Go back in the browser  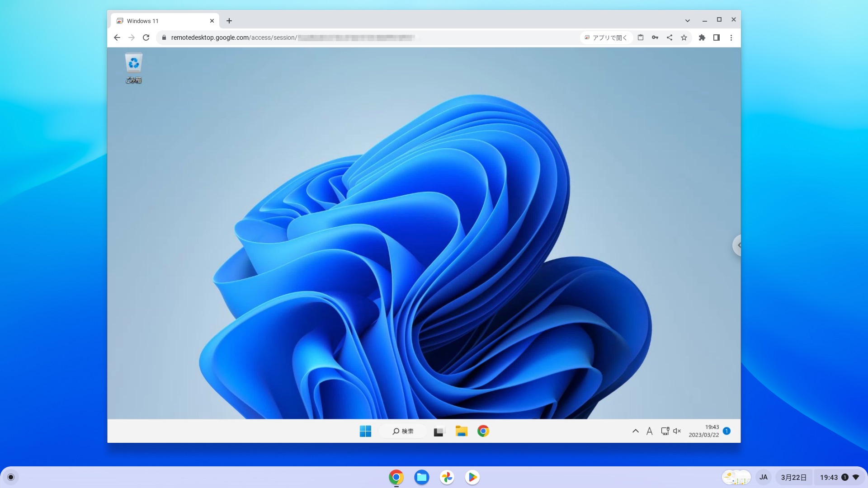[x=117, y=38]
